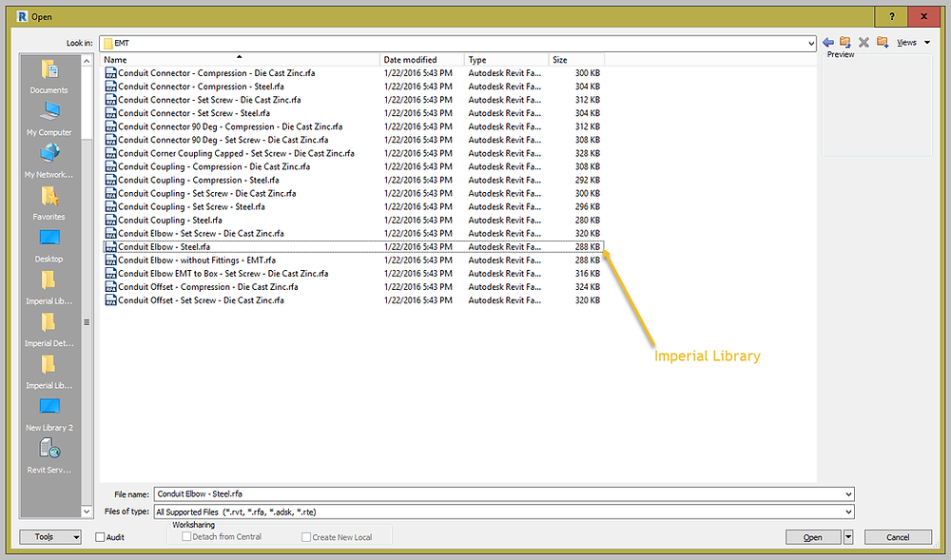Click the Open button
Screen dimensions: 951x560
[x=813, y=537]
